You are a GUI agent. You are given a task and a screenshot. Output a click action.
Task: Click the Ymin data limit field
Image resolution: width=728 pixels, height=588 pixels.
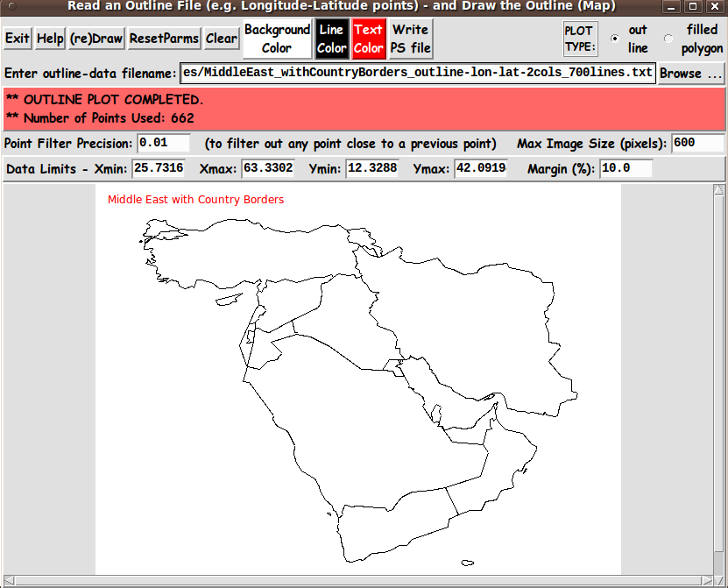click(372, 168)
